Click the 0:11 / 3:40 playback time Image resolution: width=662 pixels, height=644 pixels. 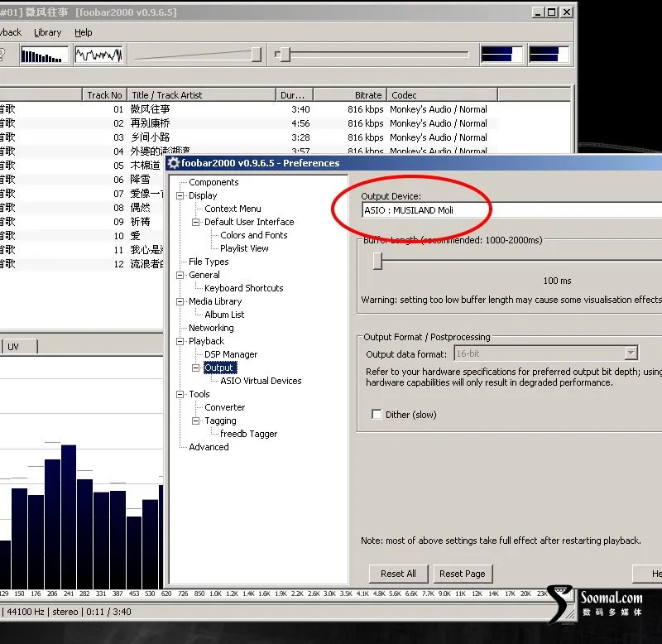pos(108,612)
